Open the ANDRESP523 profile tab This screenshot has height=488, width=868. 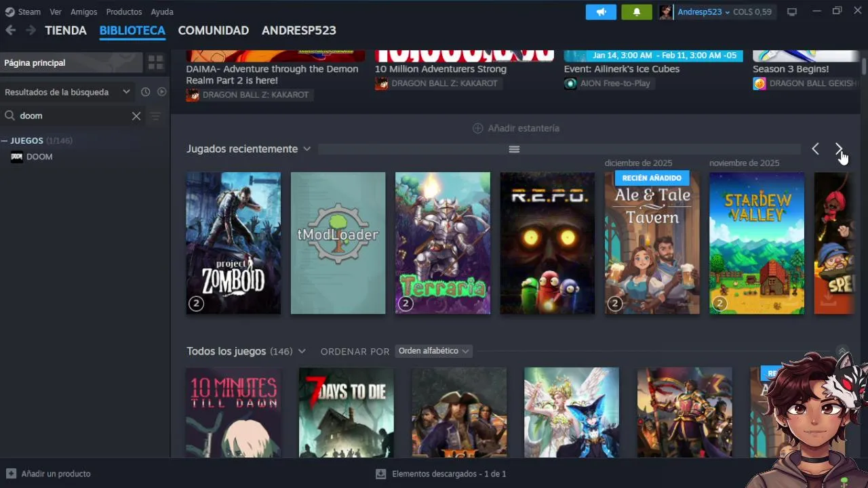tap(299, 30)
